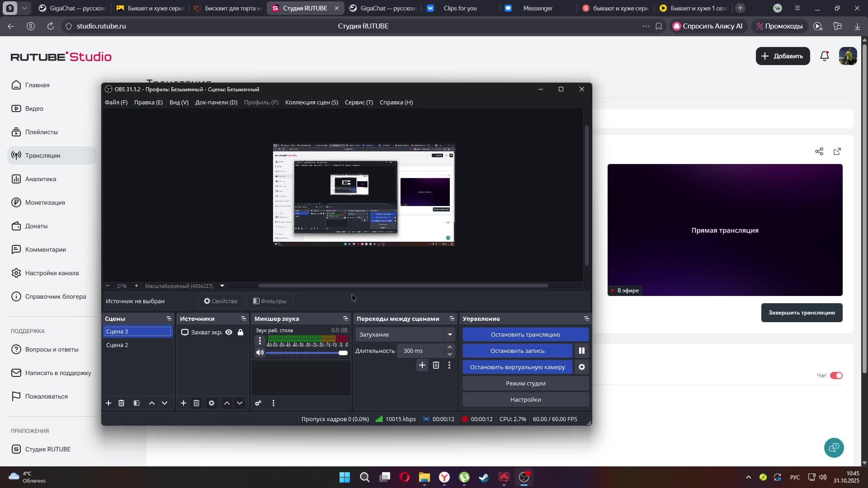Viewport: 868px width, 488px height.
Task: Open Аналитика in the RUTUBE sidebar
Action: point(41,179)
